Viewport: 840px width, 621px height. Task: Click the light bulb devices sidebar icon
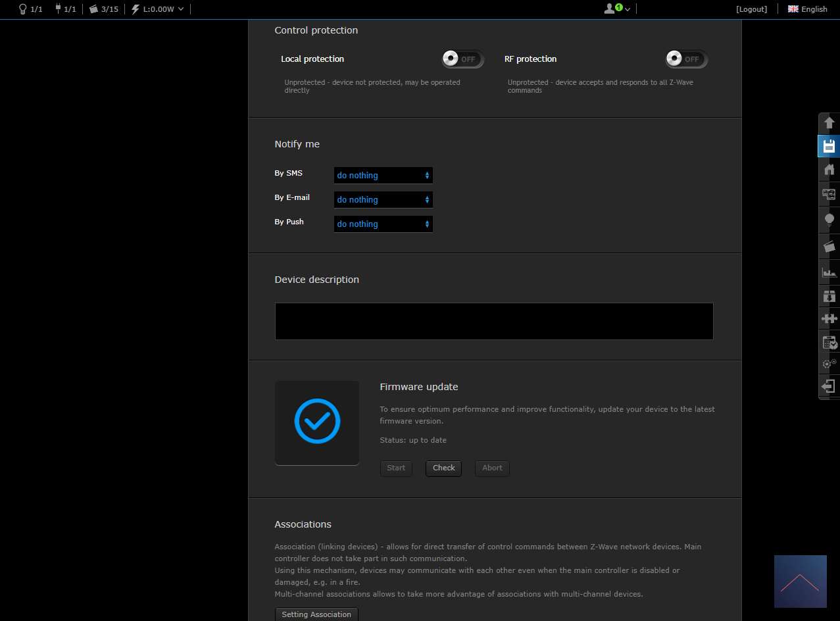[x=829, y=219]
